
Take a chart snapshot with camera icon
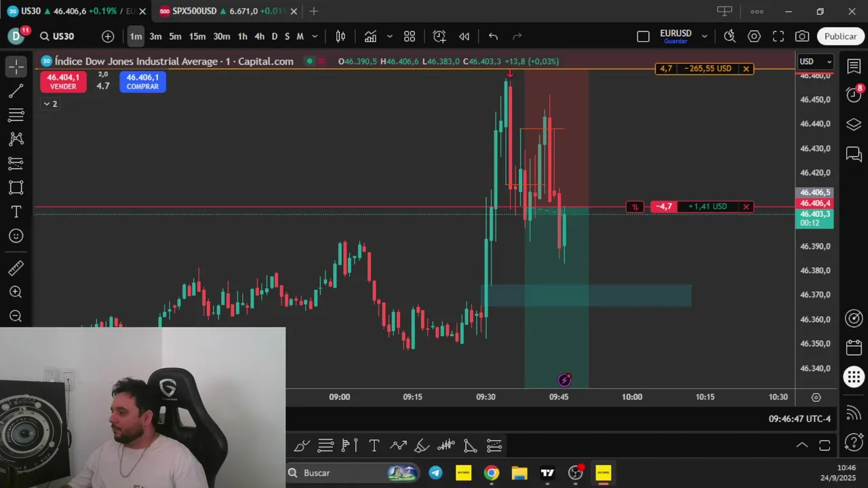click(x=802, y=37)
